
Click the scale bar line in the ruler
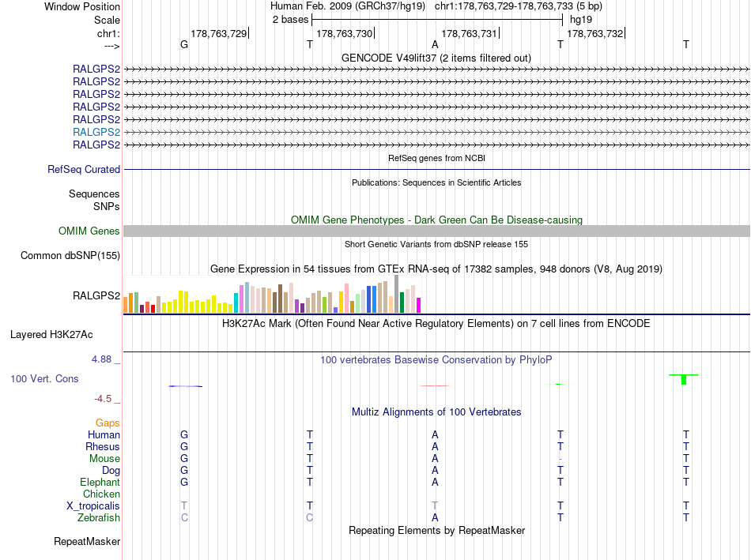point(437,20)
